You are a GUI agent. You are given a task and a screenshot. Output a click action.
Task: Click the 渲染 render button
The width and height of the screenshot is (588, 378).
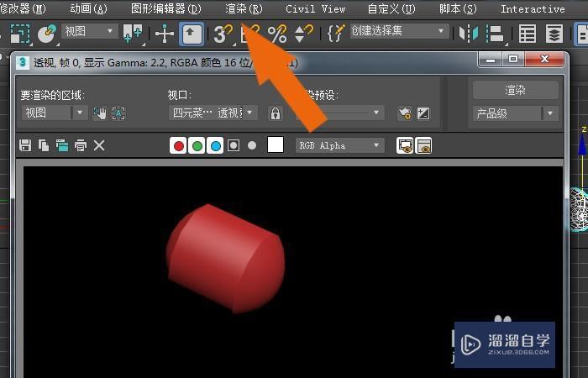515,90
